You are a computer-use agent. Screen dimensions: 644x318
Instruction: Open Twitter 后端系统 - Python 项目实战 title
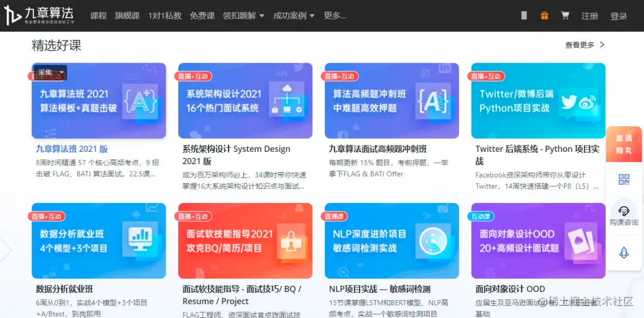[537, 155]
